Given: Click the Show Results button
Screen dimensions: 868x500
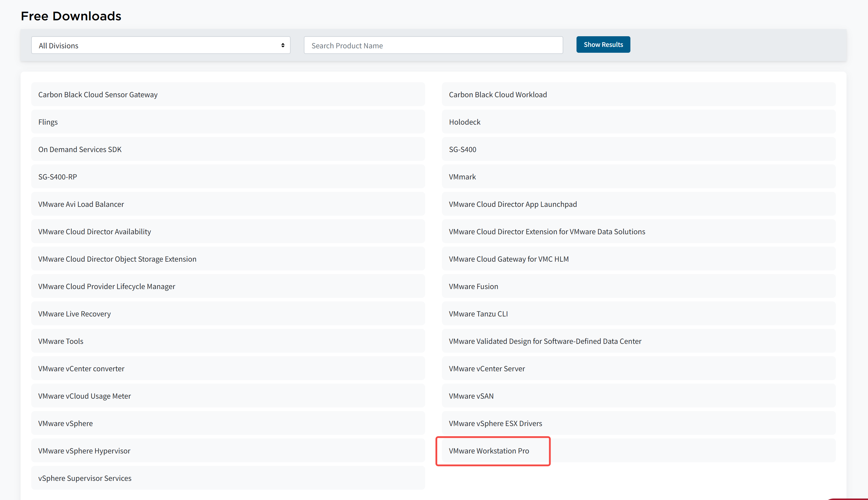Looking at the screenshot, I should (x=603, y=45).
